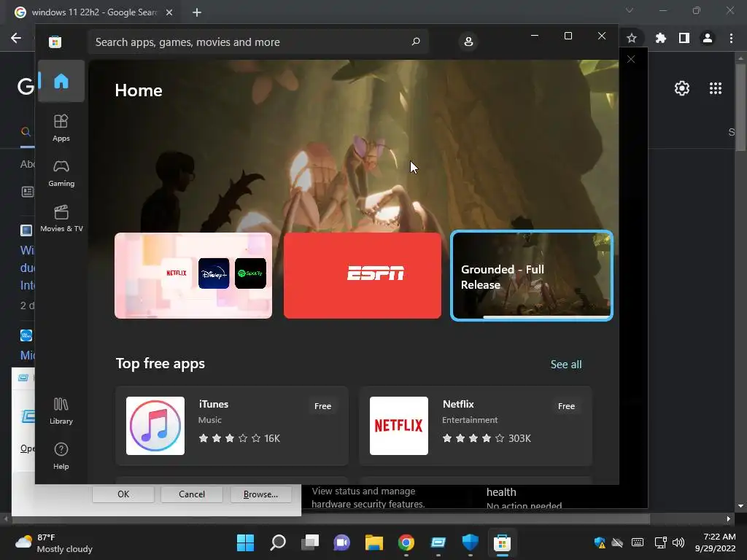
Task: Open the ESPN featured banner
Action: pyautogui.click(x=363, y=275)
